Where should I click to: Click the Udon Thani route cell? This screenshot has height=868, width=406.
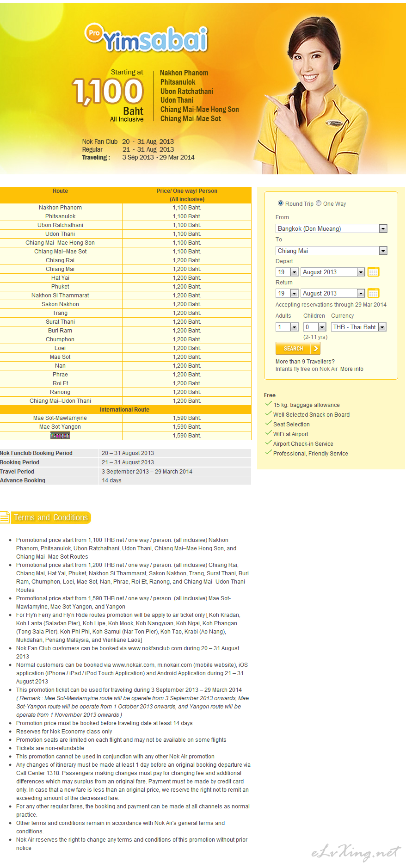coord(61,234)
